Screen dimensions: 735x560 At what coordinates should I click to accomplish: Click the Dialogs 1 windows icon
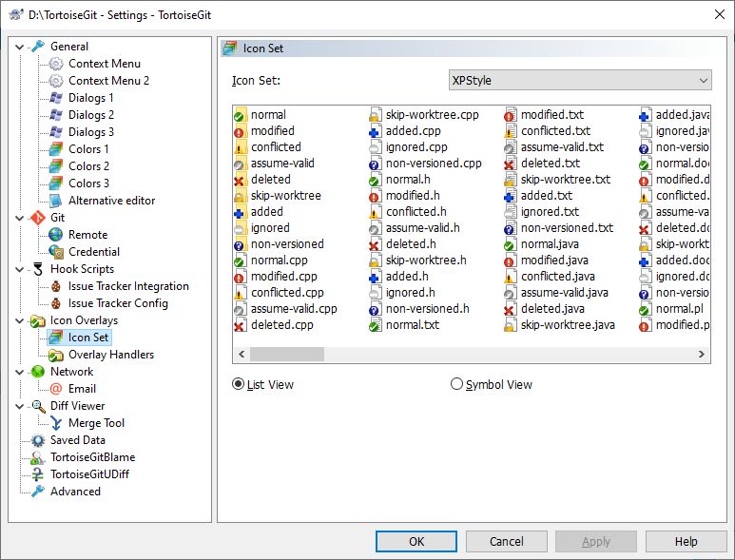pos(56,98)
